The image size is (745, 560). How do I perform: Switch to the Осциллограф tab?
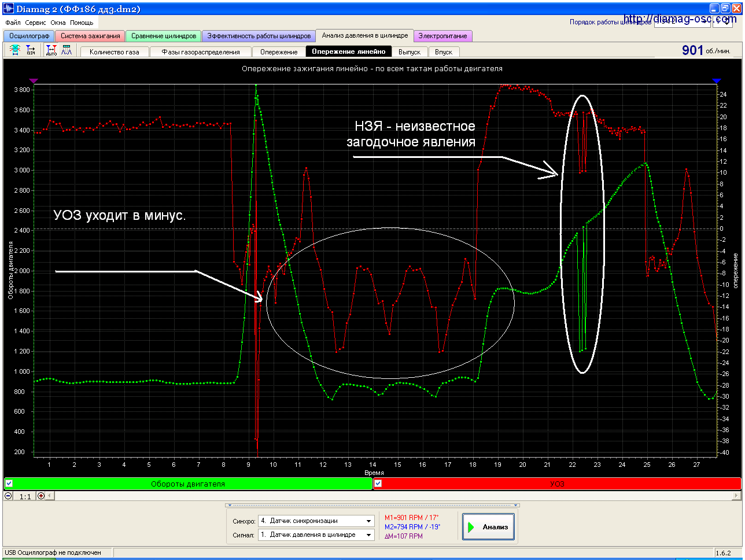click(x=29, y=36)
